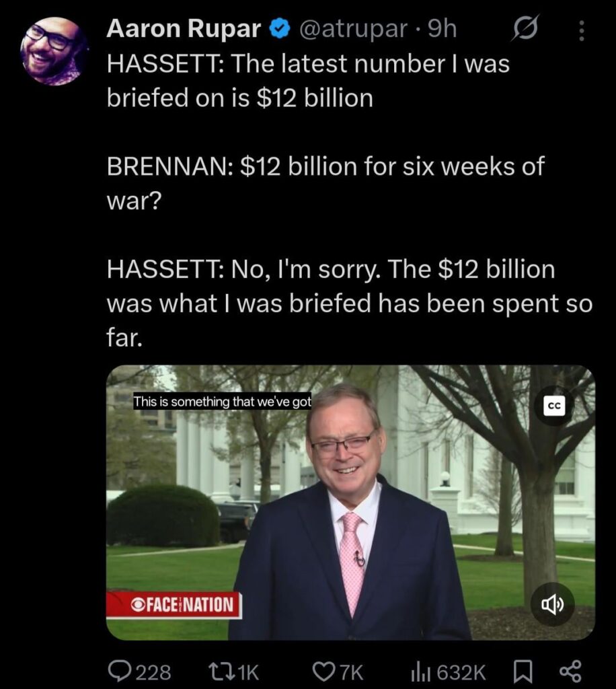
Task: Play the Hassett interview video
Action: coord(350,502)
